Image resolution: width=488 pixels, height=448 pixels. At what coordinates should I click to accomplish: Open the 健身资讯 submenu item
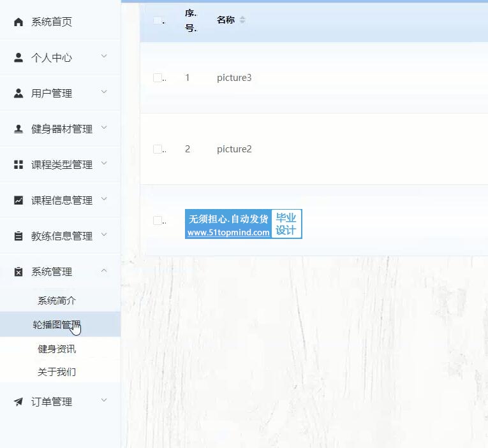click(x=57, y=349)
